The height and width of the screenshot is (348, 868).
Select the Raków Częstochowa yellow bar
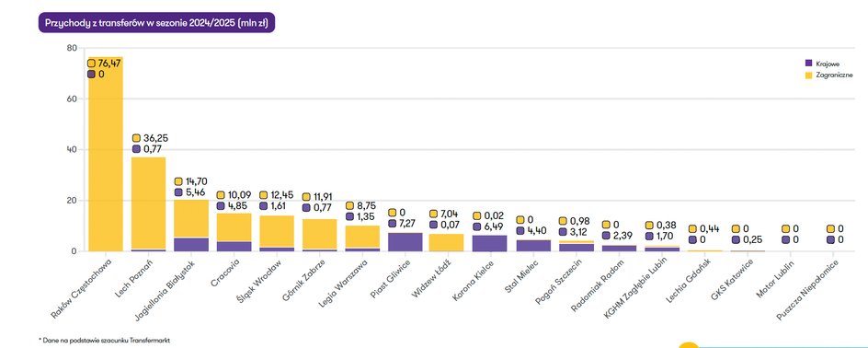[105, 154]
